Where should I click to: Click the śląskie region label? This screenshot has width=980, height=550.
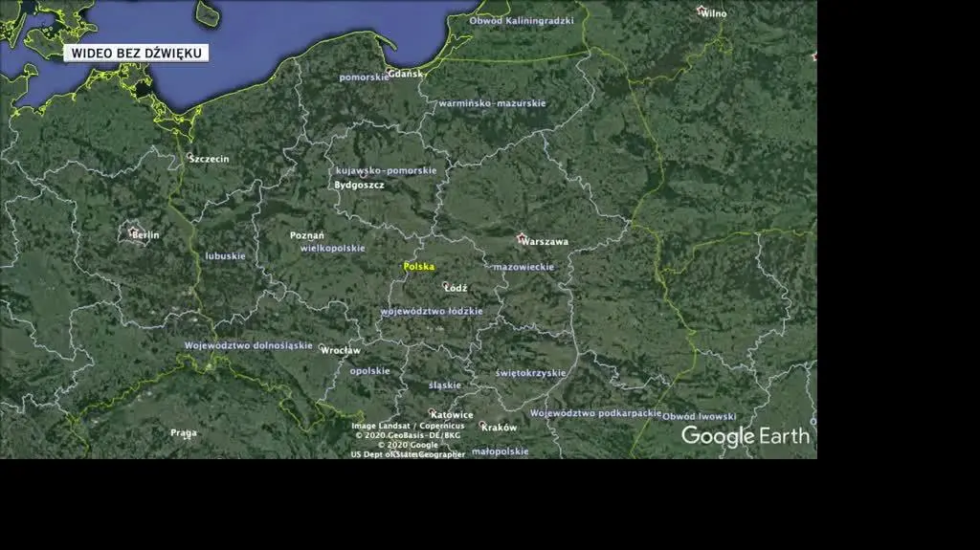(445, 385)
